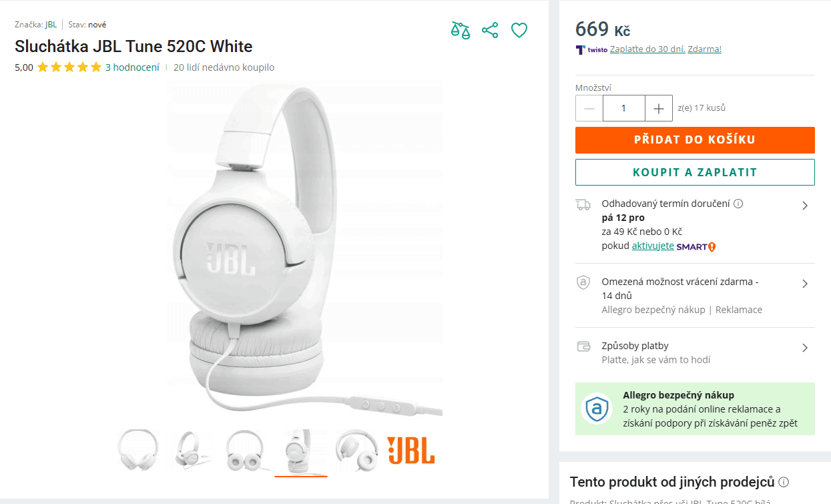Viewport: 831px width, 504px height.
Task: Click the delivery truck icon
Action: (x=583, y=204)
